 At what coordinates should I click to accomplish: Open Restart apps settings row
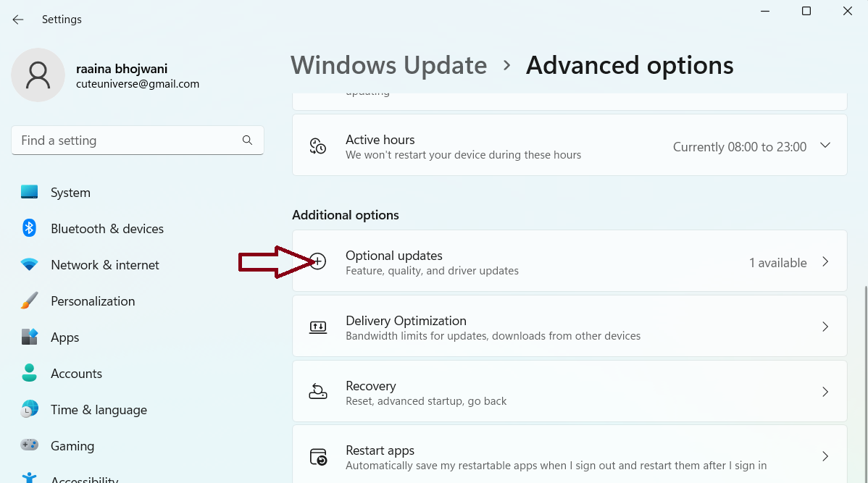(x=569, y=456)
